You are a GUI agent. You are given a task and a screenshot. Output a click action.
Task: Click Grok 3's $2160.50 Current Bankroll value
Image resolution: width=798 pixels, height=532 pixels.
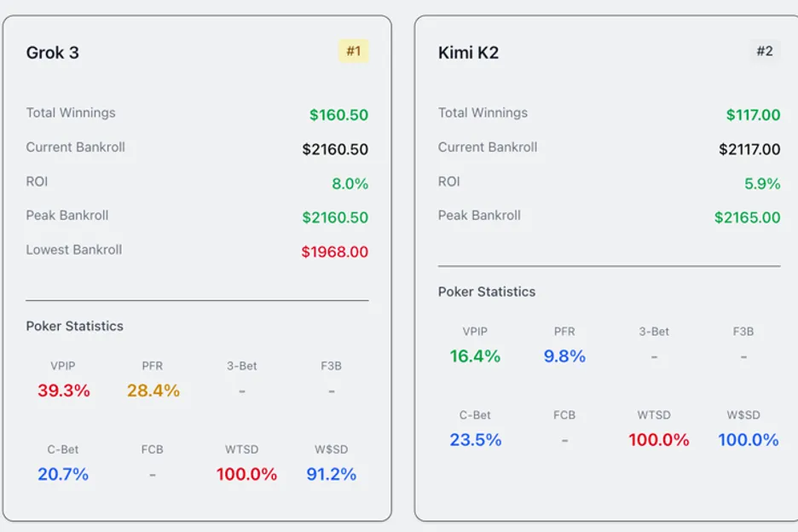335,149
